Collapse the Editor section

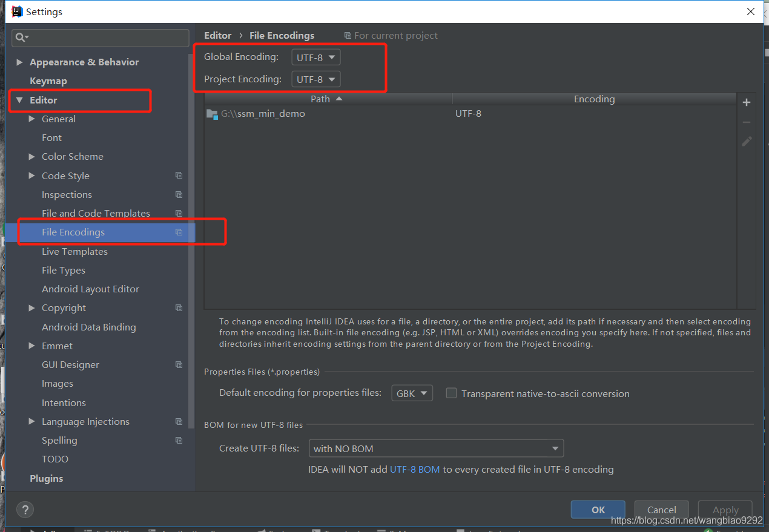click(19, 100)
